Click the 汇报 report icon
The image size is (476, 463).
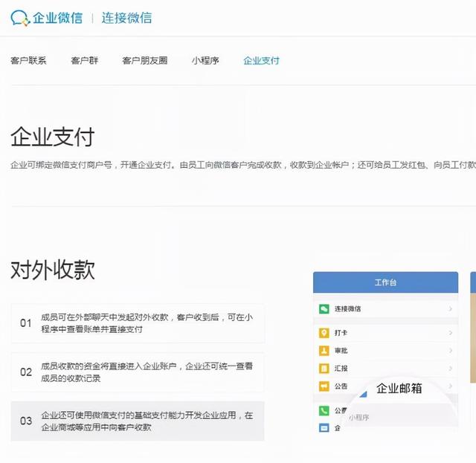[x=324, y=369]
